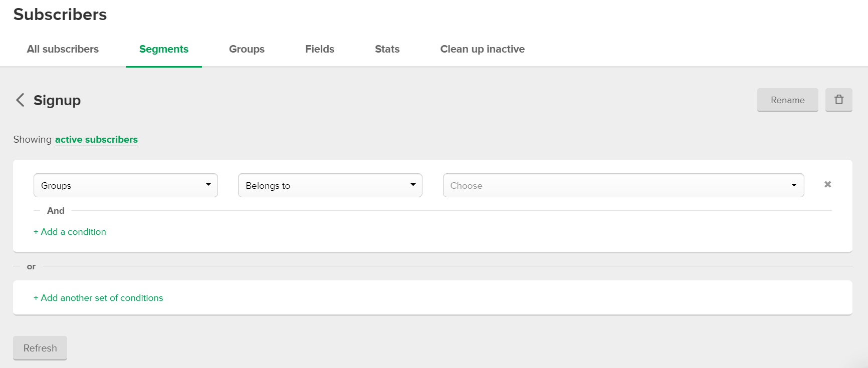Click the 'or' separator label
This screenshot has width=868, height=368.
(x=31, y=266)
